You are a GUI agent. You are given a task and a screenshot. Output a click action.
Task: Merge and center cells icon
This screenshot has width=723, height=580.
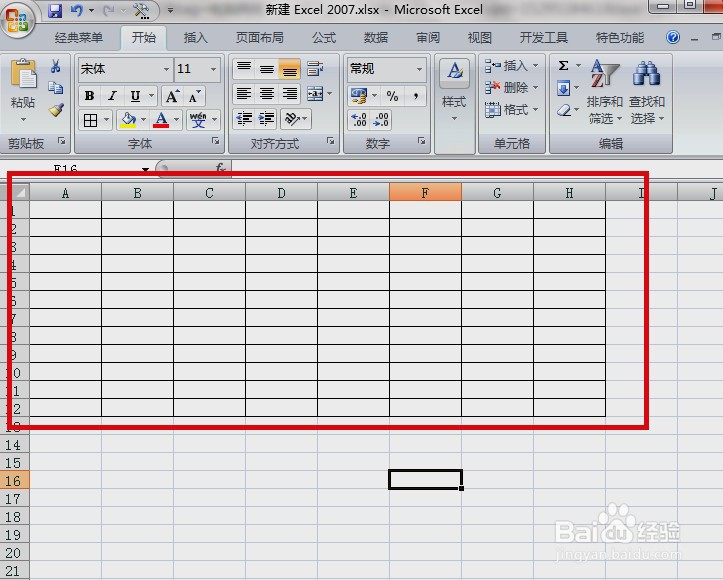coord(315,94)
